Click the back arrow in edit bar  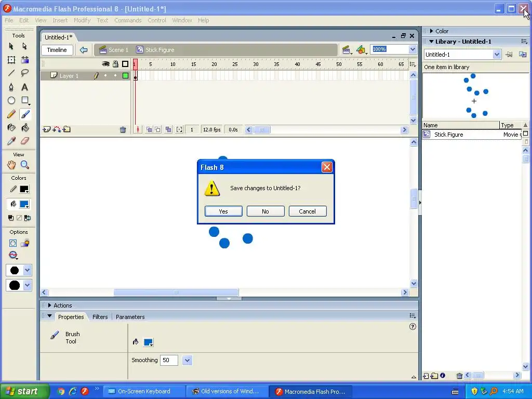[84, 50]
